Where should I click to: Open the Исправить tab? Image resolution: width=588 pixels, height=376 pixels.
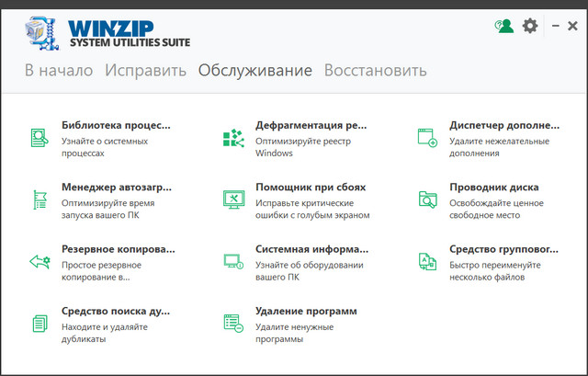tap(145, 71)
